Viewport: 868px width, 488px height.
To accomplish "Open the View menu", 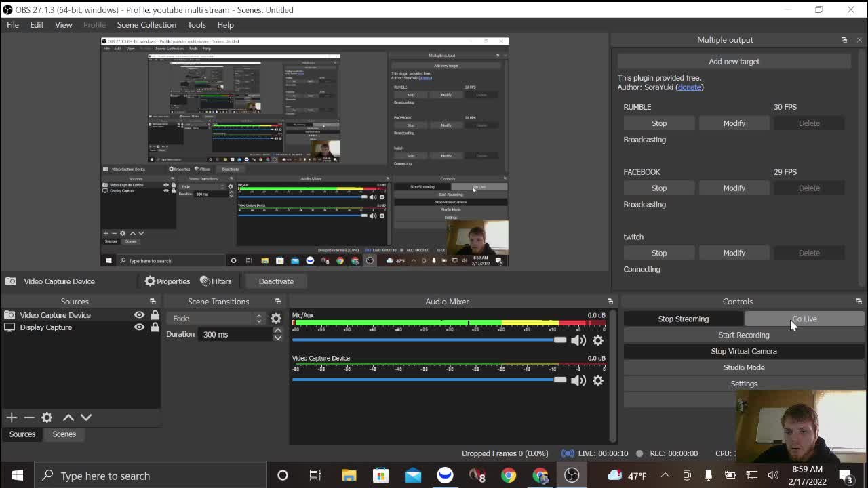I will (x=64, y=25).
